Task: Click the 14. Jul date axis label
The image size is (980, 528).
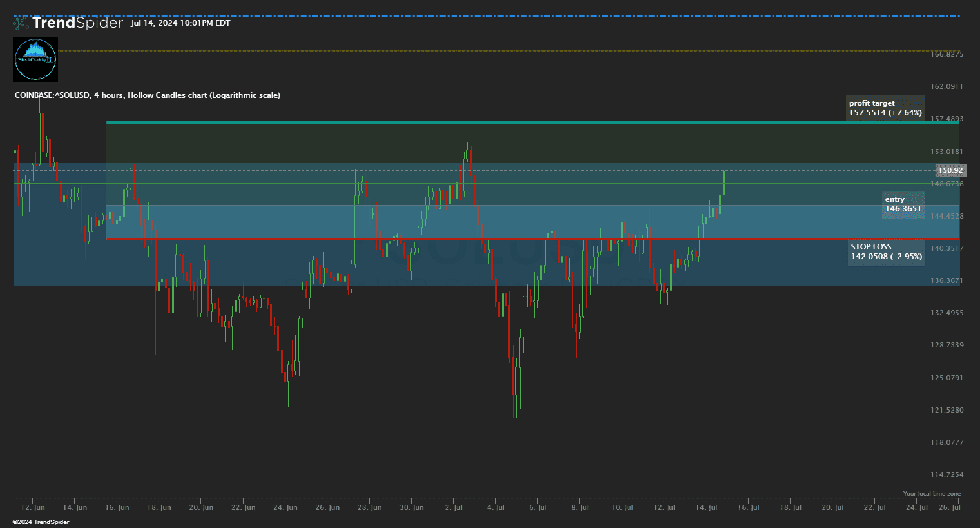Action: pyautogui.click(x=706, y=508)
